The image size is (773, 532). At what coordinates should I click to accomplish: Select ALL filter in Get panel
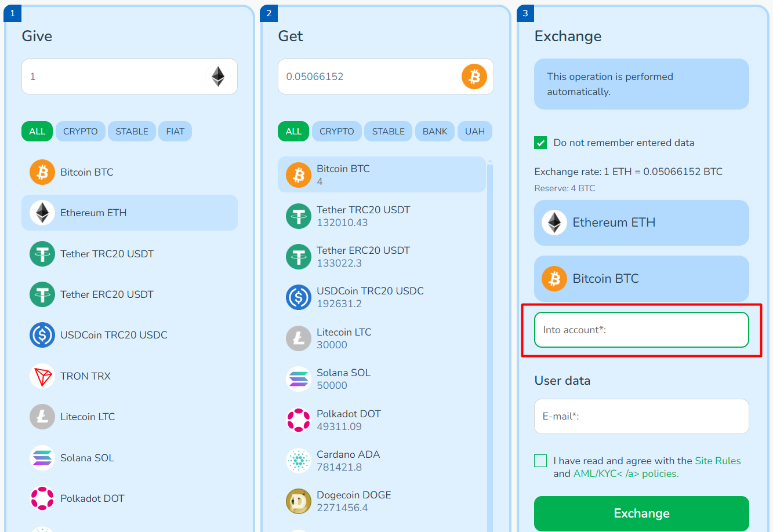tap(293, 132)
